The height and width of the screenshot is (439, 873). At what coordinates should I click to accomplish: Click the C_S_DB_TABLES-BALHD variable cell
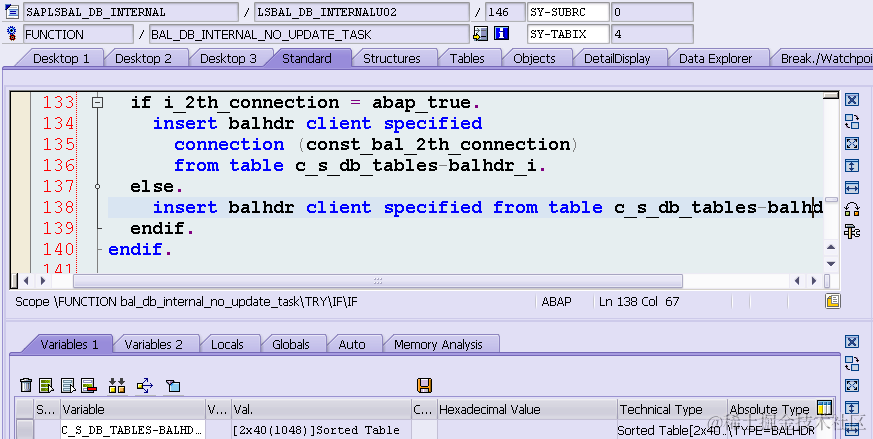coord(133,430)
